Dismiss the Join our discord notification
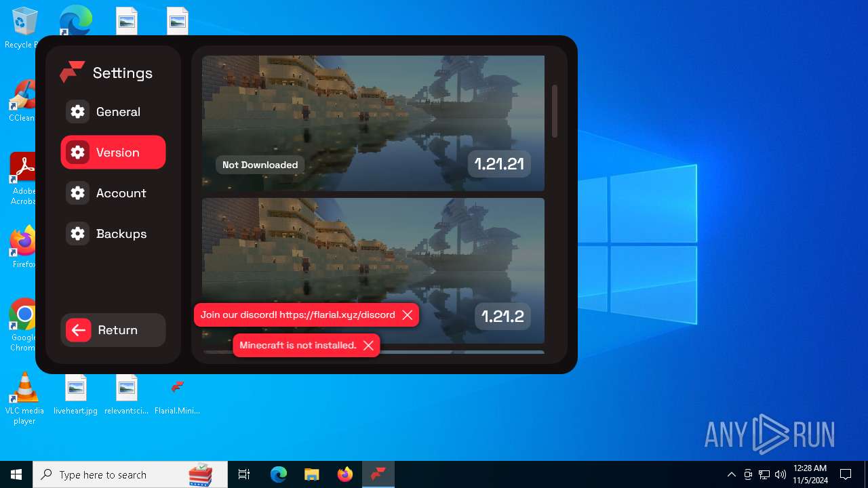 pos(408,315)
